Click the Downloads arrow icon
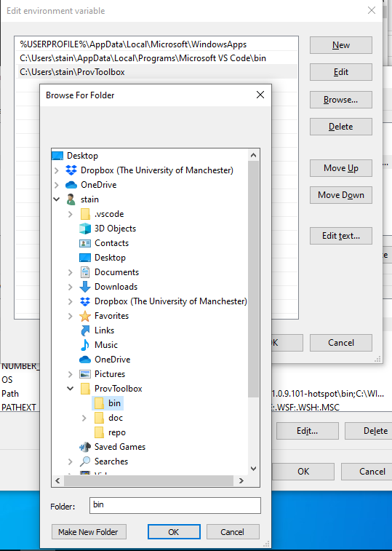The width and height of the screenshot is (392, 551). coord(85,287)
